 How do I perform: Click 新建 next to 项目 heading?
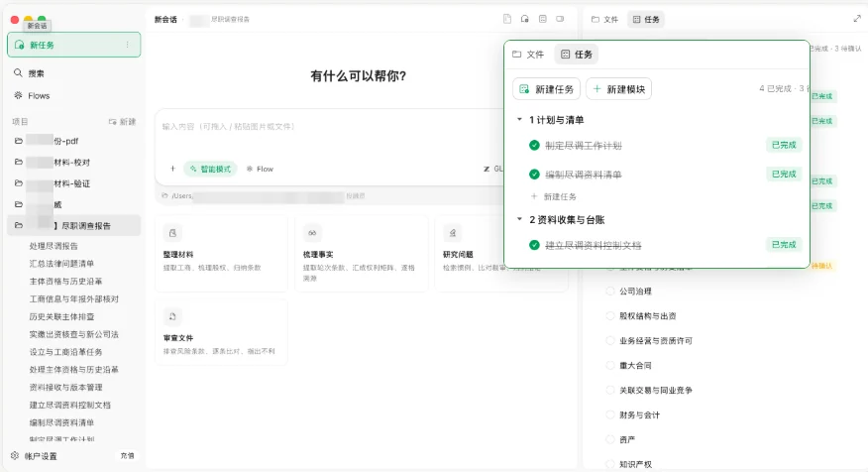[122, 121]
